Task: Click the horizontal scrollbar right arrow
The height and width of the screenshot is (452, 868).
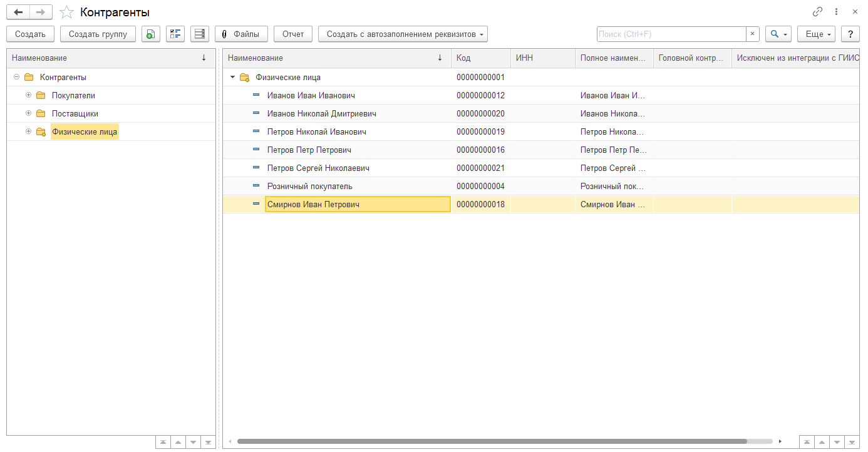Action: [x=780, y=441]
